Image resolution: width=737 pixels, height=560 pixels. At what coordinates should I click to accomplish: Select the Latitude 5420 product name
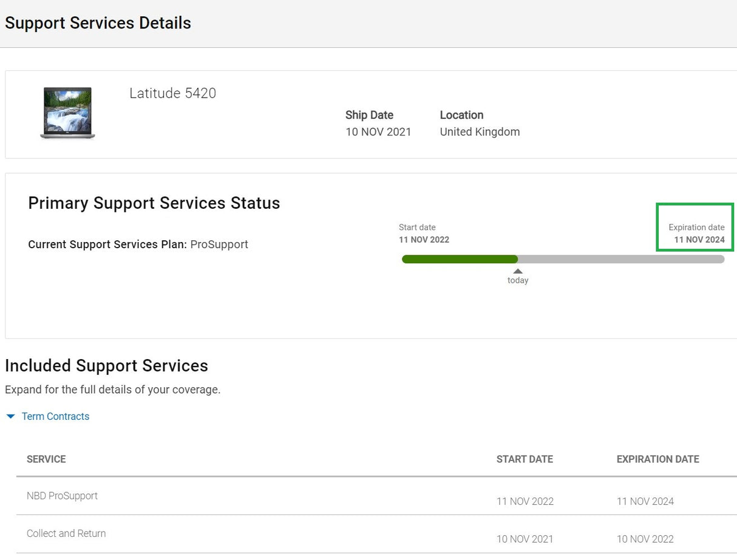point(172,93)
